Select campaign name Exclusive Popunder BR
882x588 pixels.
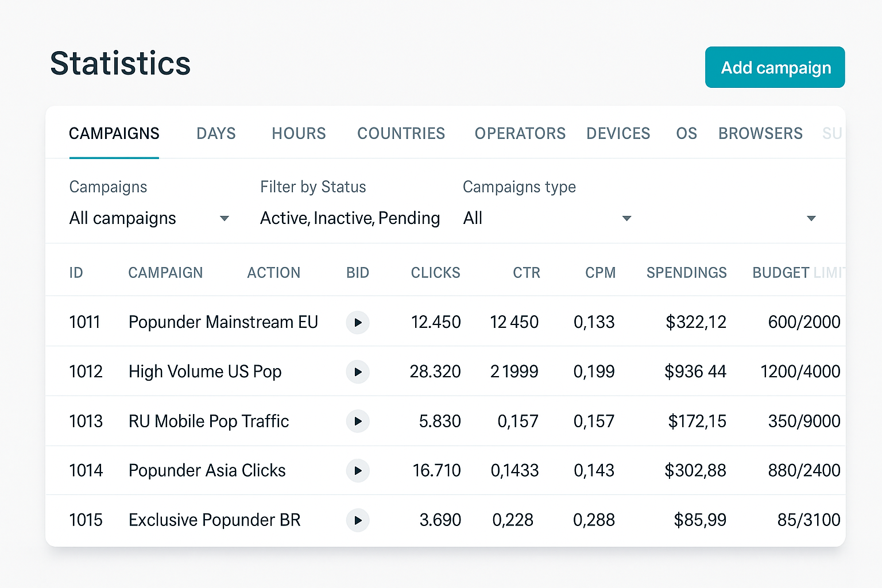[214, 520]
